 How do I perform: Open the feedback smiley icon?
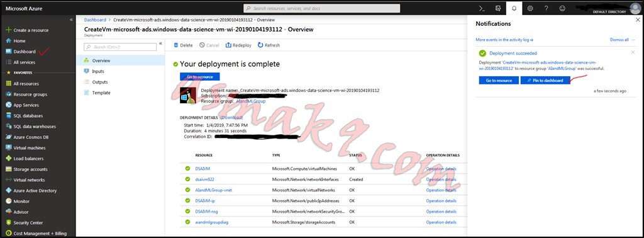click(x=562, y=8)
